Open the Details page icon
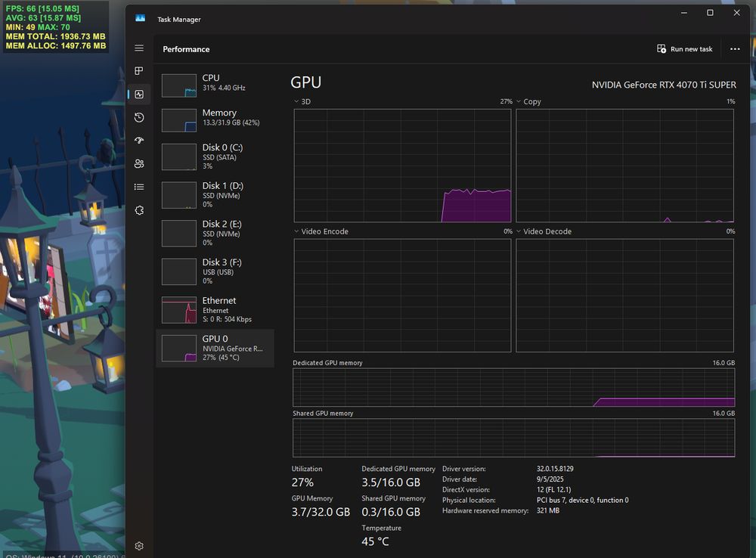The height and width of the screenshot is (558, 756). [139, 187]
